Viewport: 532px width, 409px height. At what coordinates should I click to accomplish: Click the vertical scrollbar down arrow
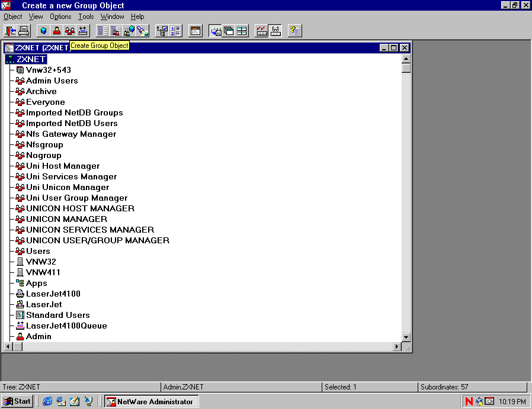406,337
